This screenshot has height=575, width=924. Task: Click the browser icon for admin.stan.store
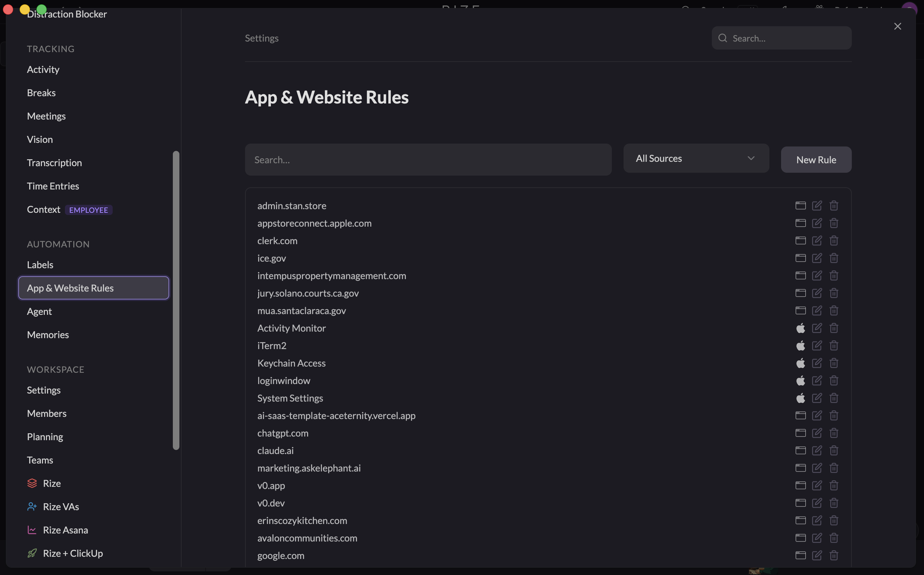click(800, 206)
